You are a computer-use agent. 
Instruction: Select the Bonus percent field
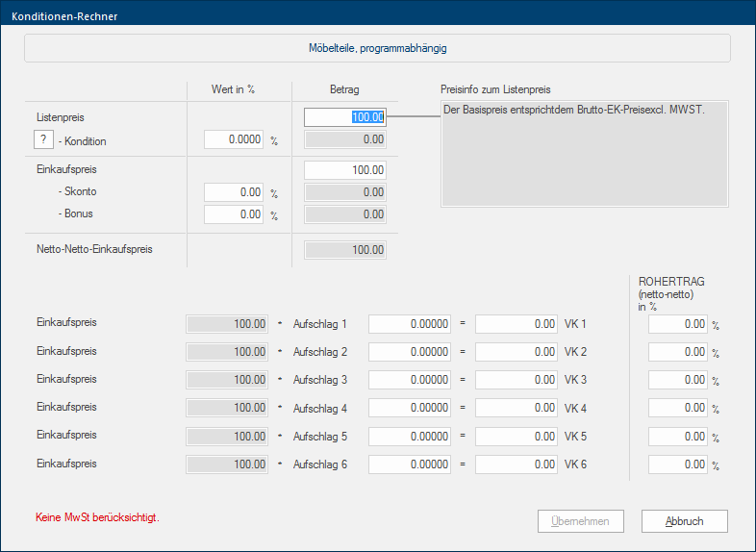(x=234, y=214)
